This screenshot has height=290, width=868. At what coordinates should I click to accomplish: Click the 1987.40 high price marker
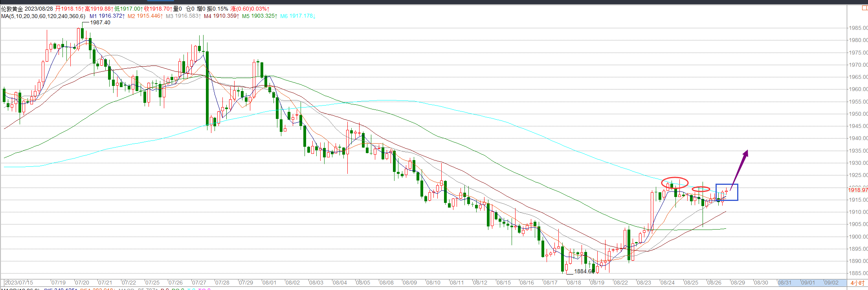(x=100, y=22)
